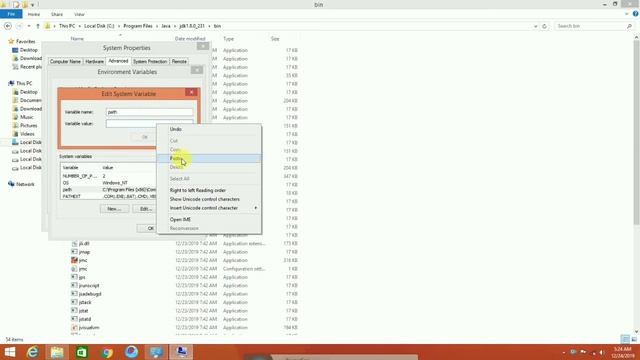Select the jstack file
The image size is (640, 360).
(x=85, y=302)
